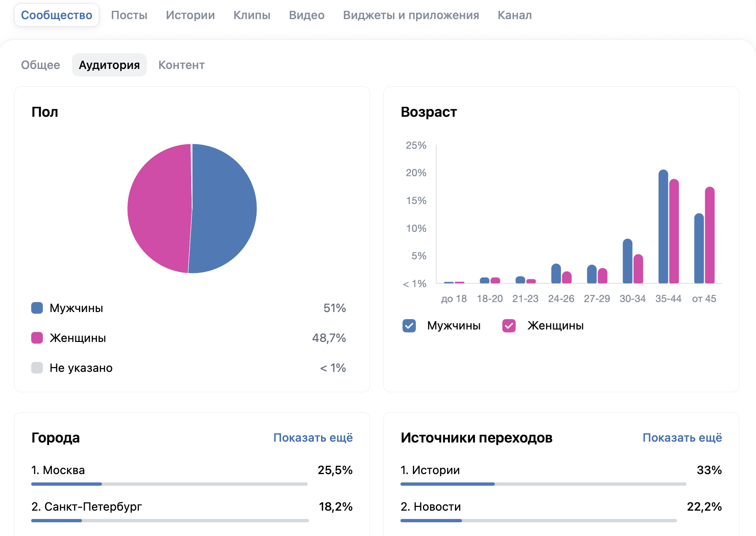
Task: Click the Источники переходов heading
Action: point(476,438)
